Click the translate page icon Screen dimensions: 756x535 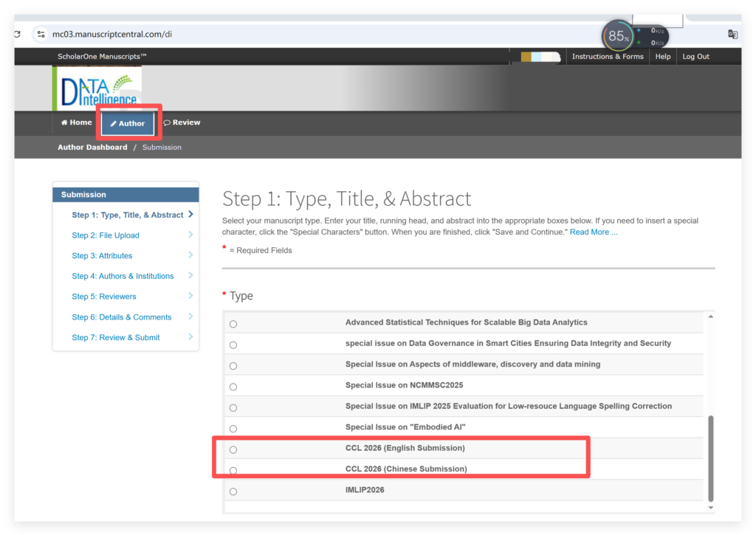(732, 34)
